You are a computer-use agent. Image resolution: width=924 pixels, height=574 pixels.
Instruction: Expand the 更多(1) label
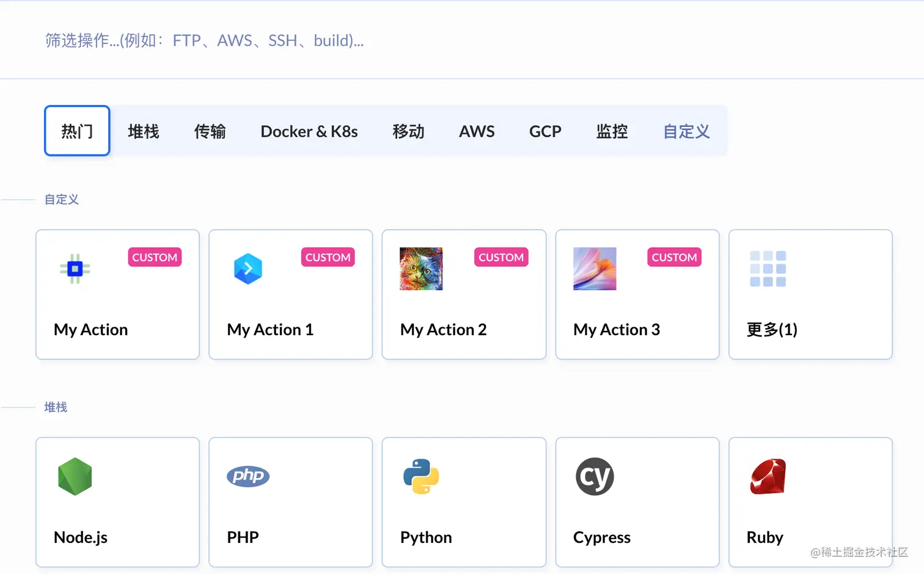coord(772,330)
